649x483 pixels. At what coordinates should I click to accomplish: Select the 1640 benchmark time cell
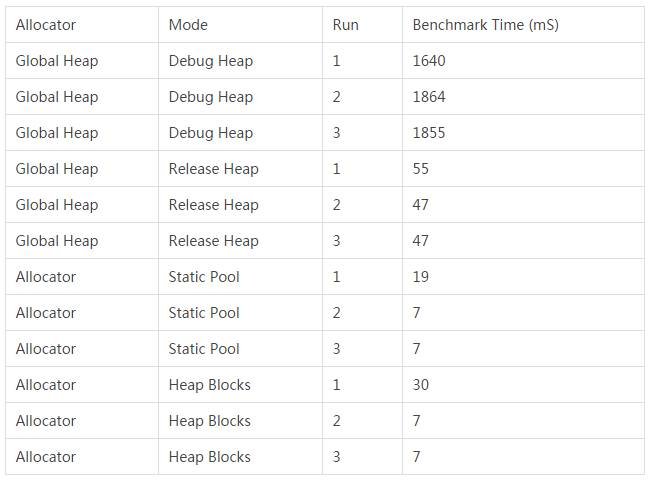pyautogui.click(x=429, y=61)
